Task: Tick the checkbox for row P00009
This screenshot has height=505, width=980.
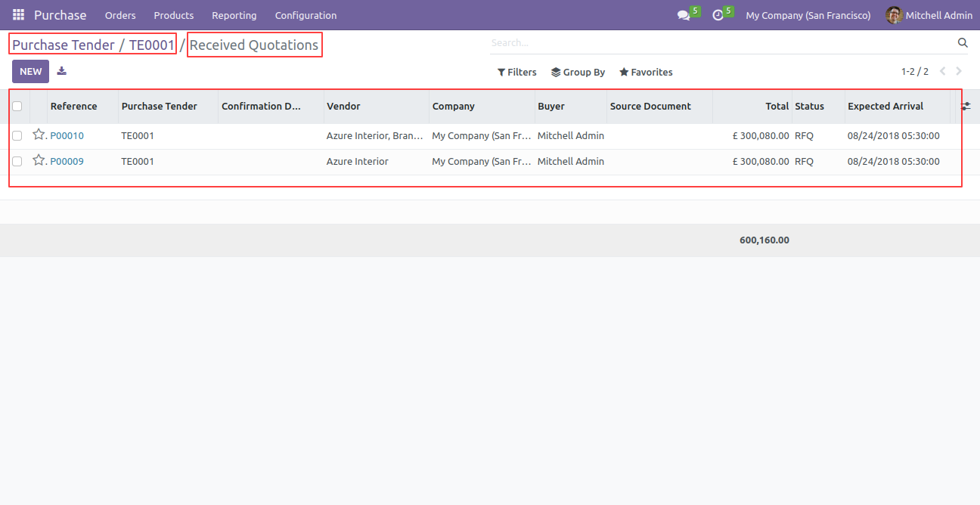Action: click(x=17, y=162)
